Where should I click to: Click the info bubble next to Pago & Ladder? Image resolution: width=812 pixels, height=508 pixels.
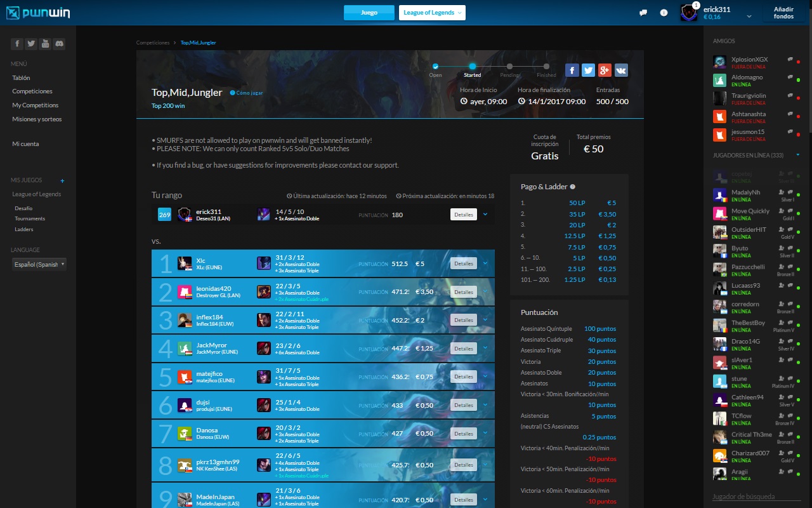[572, 186]
